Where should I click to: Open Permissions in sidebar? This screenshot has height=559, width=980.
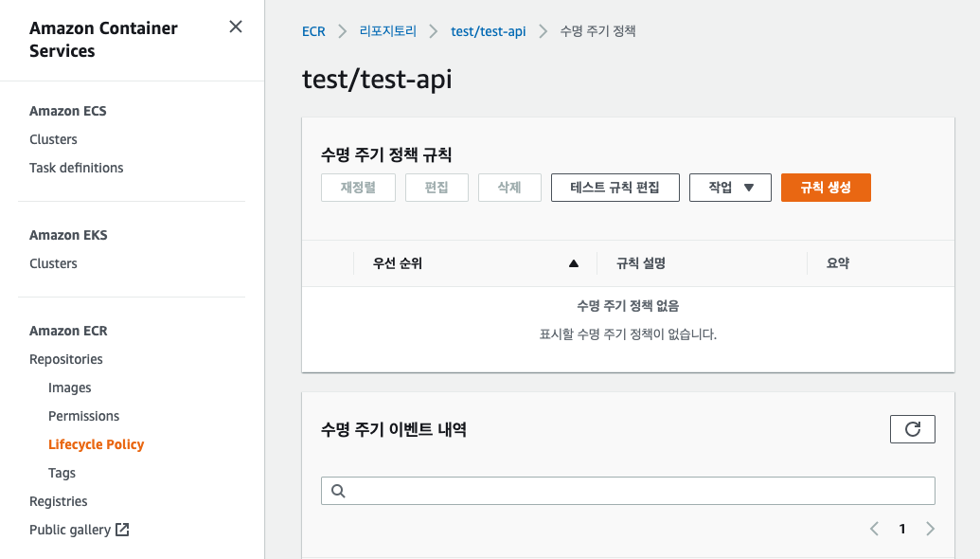coord(83,416)
